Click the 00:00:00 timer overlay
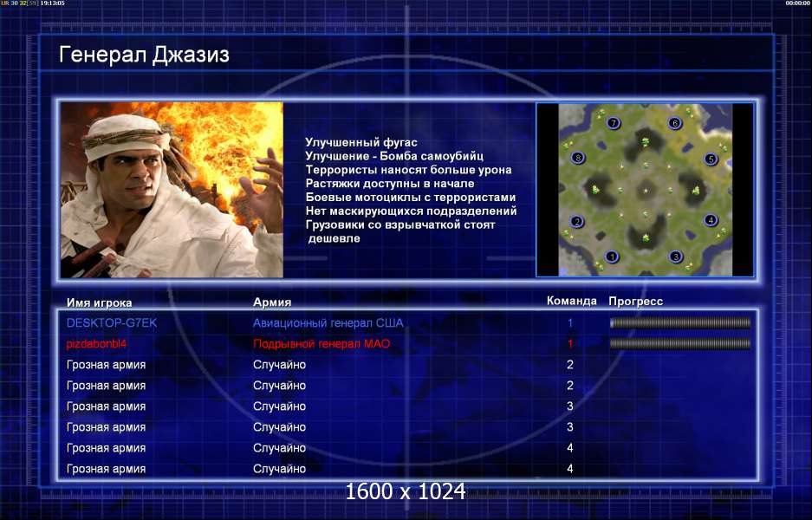This screenshot has width=812, height=520. click(797, 3)
